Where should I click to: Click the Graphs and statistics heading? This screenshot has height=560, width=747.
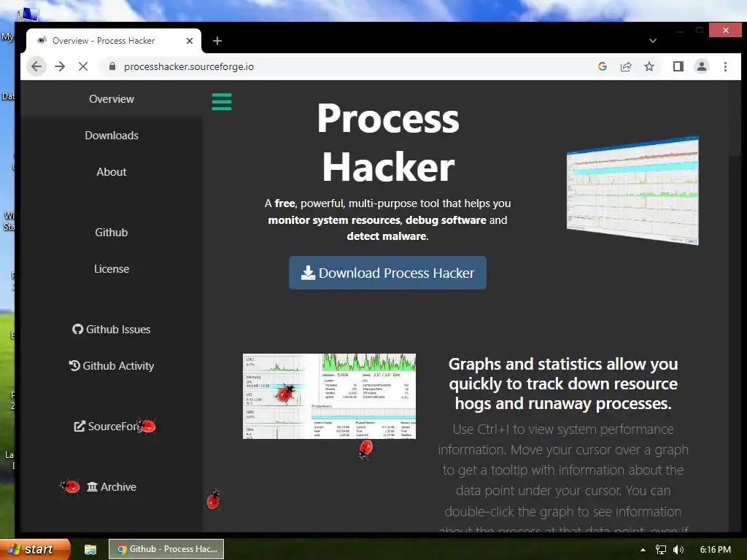point(563,384)
